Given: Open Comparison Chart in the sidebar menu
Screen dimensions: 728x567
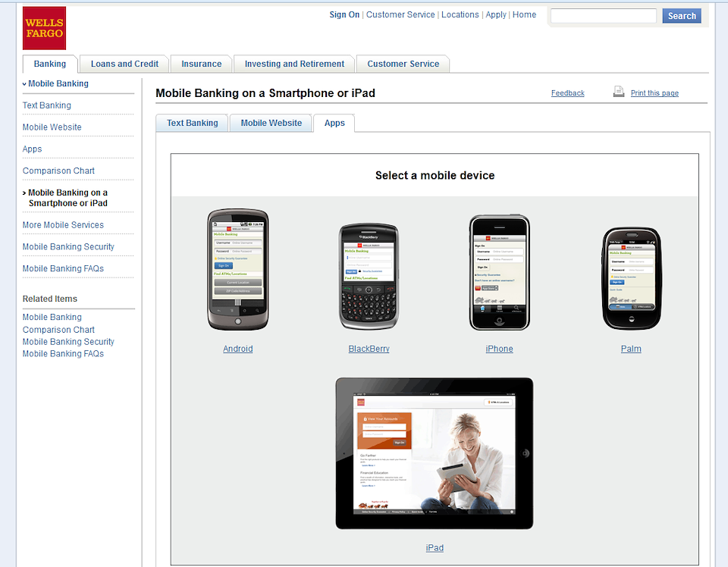Looking at the screenshot, I should 58,171.
